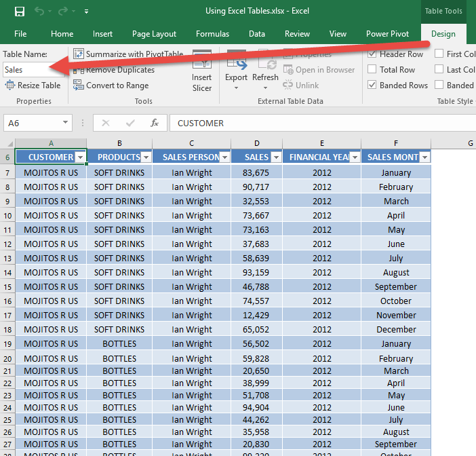The image size is (476, 456).
Task: Select column F header
Action: point(396,143)
